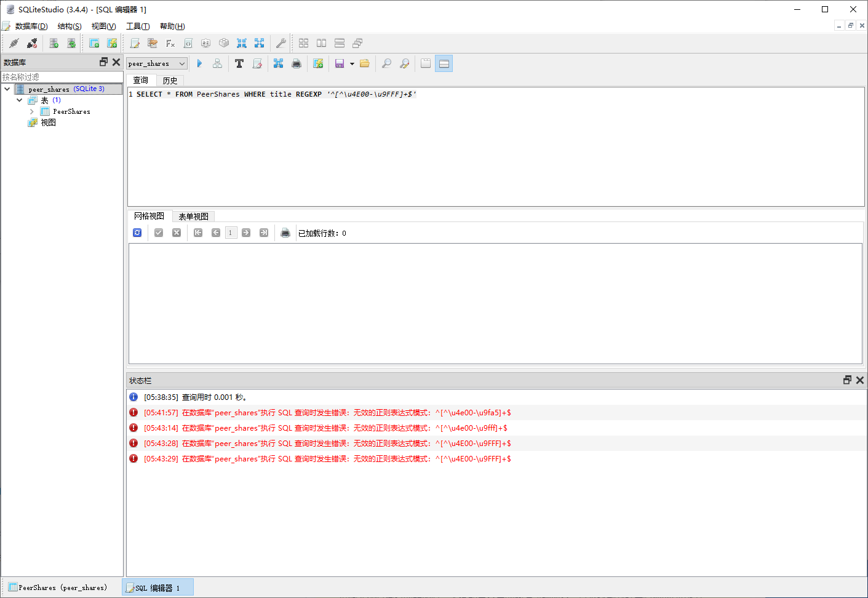Screen dimensions: 868x598
Task: Toggle results below query layout button
Action: (444, 63)
